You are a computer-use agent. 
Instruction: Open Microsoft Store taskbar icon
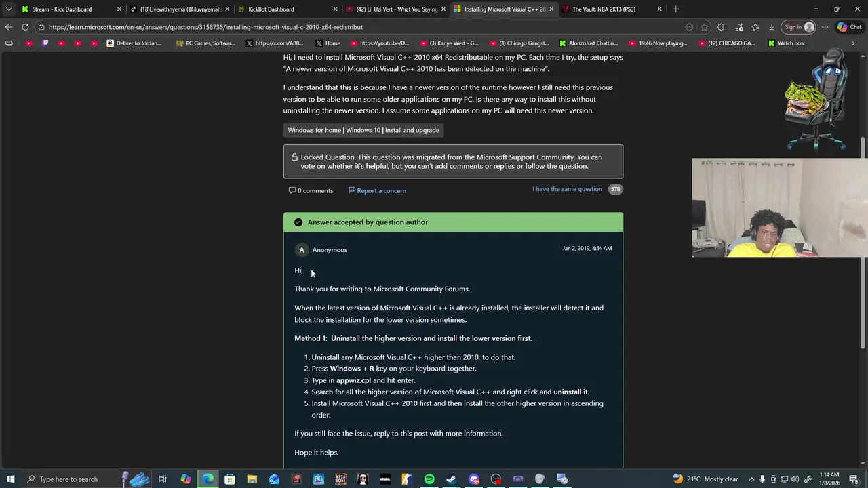click(x=230, y=479)
